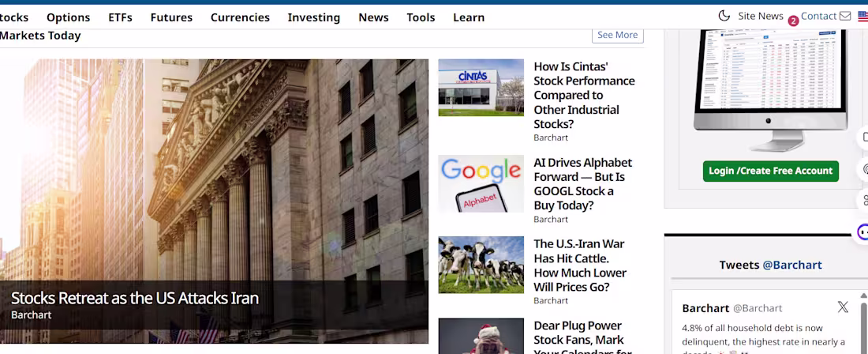Viewport: 868px width, 354px height.
Task: Open the Contact envelope icon
Action: (845, 16)
